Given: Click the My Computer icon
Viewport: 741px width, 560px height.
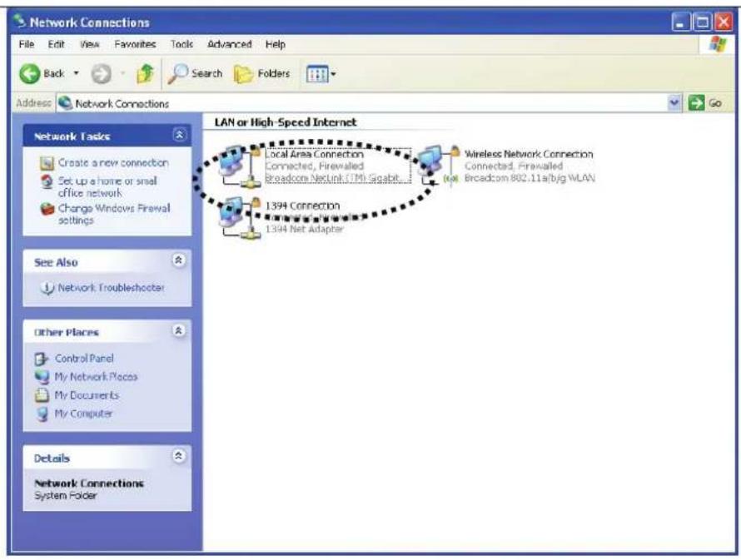Looking at the screenshot, I should pos(42,414).
